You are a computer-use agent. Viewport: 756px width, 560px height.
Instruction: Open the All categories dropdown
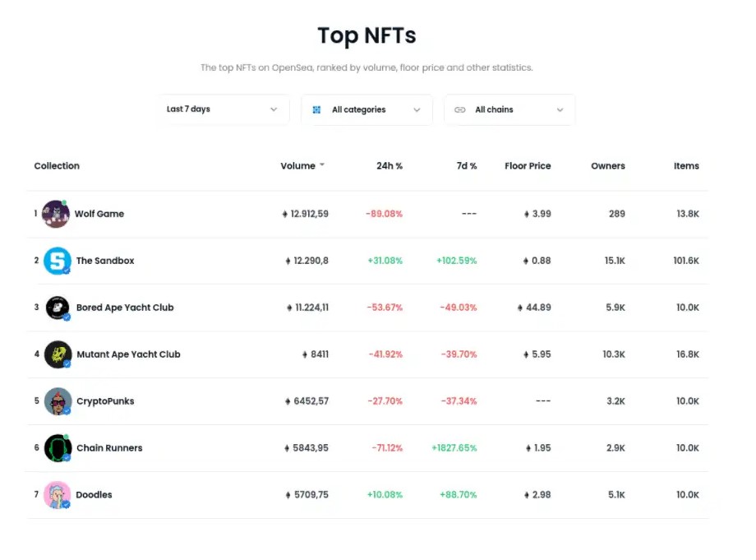coord(366,109)
